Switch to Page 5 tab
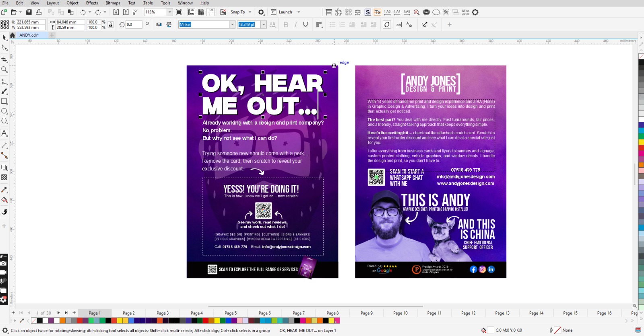Viewport: 644px width, 336px height. click(x=231, y=313)
